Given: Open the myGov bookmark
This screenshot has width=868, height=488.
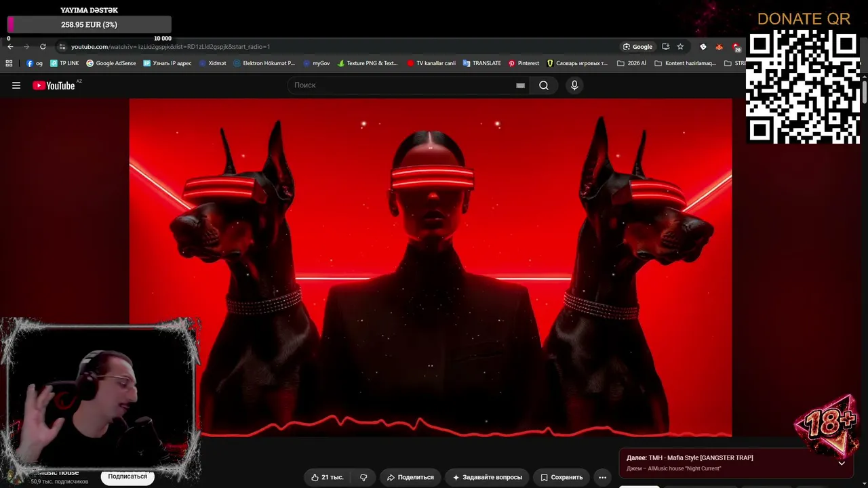Looking at the screenshot, I should click(317, 64).
